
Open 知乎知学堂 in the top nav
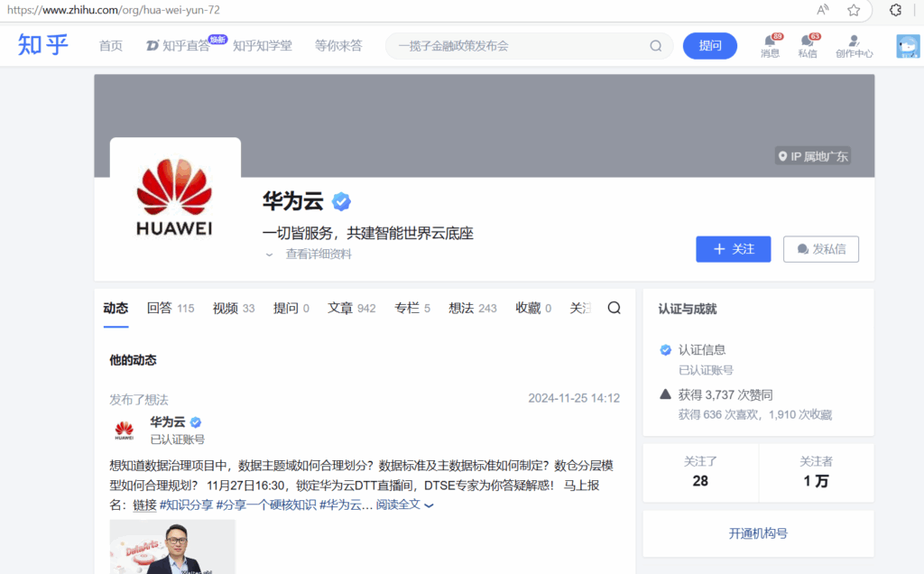[263, 46]
